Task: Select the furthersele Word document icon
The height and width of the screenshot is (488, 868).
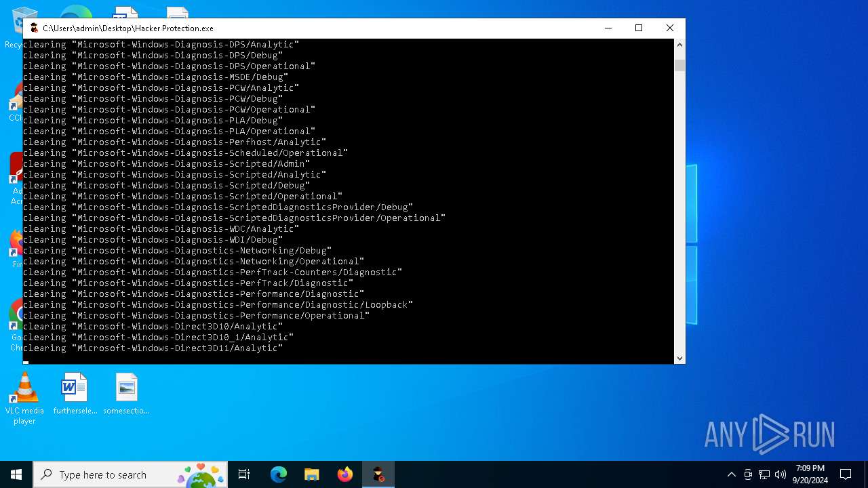Action: click(x=75, y=394)
